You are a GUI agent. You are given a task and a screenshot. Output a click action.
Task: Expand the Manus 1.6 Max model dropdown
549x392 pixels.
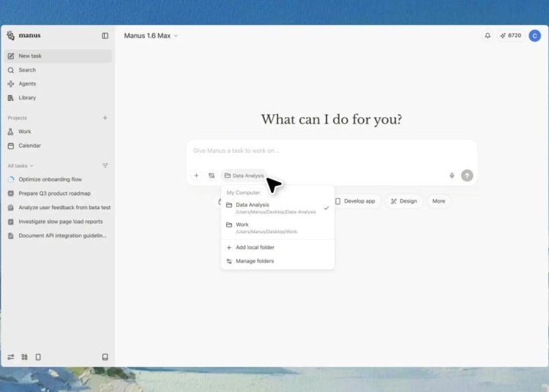click(151, 35)
